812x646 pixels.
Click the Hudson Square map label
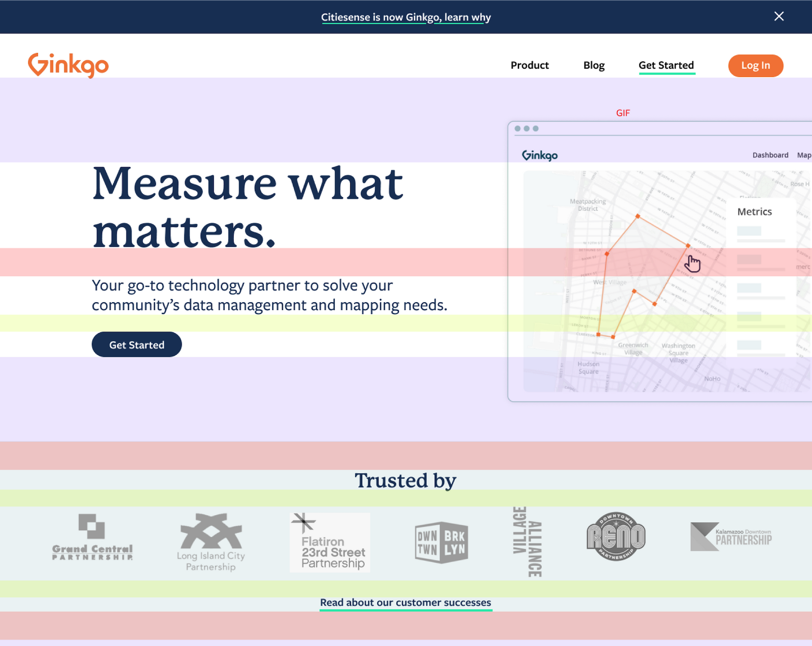coord(588,367)
